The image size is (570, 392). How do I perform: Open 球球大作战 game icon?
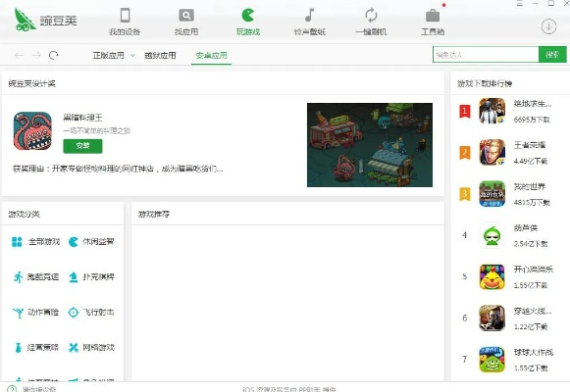pyautogui.click(x=492, y=360)
